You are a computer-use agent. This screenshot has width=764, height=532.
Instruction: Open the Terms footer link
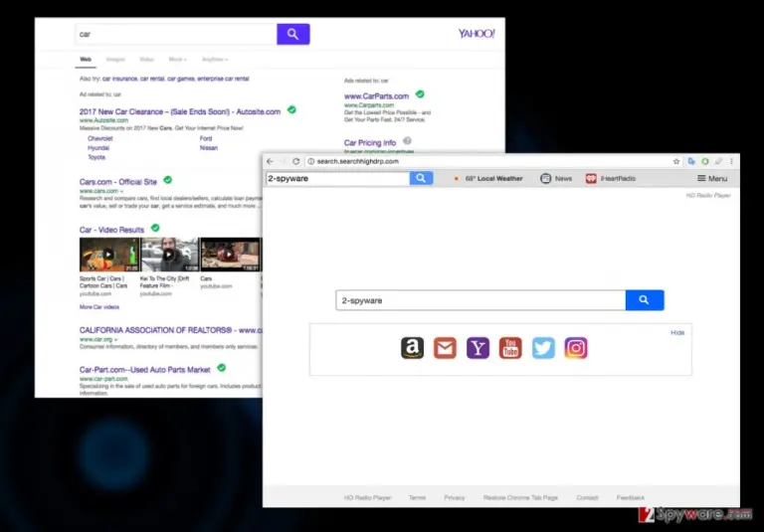417,497
